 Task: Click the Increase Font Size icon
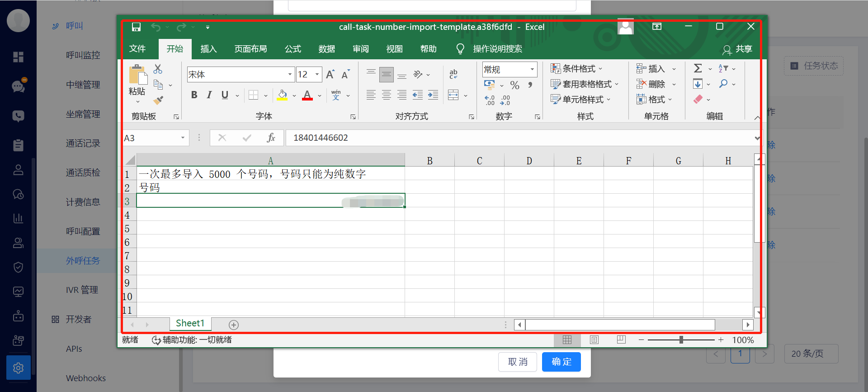point(330,74)
